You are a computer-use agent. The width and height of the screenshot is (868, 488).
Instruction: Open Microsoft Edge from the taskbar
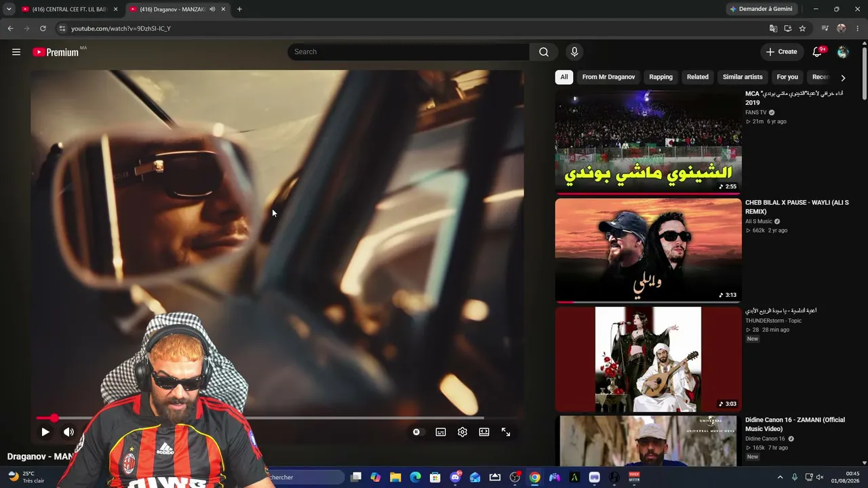pos(415,477)
